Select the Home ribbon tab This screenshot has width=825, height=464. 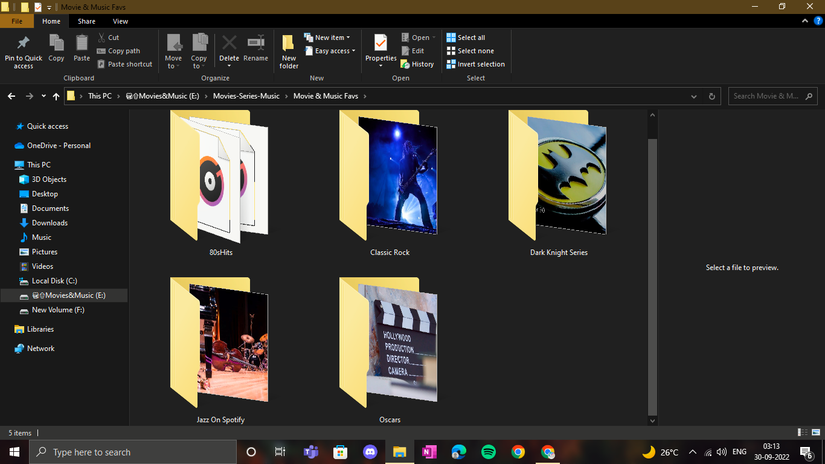tap(51, 21)
